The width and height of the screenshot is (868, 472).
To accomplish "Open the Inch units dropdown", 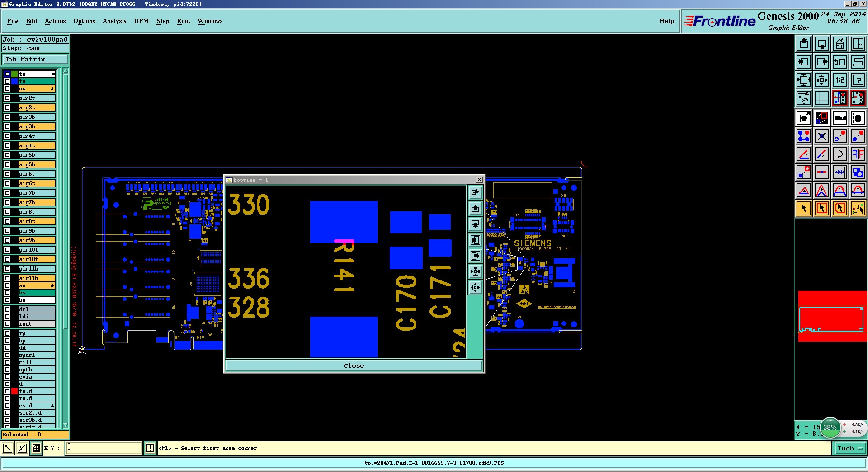I will click(x=850, y=448).
